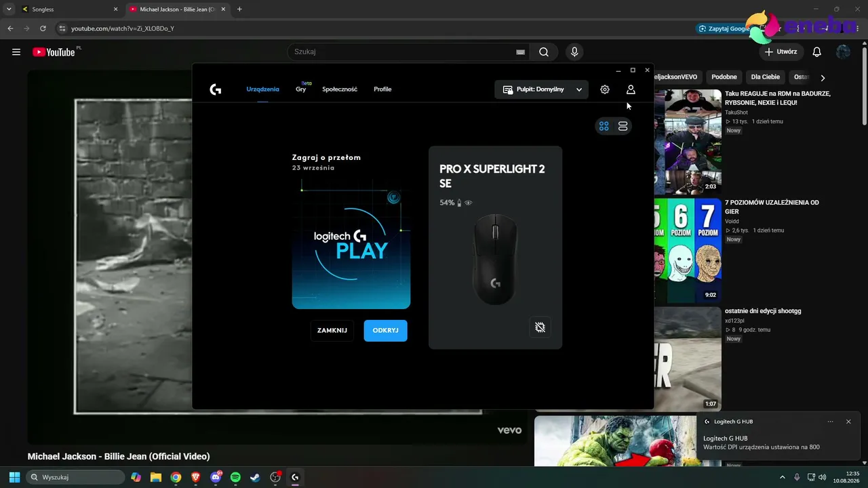Open onboard memory chip icon on device card
This screenshot has width=868, height=488.
coord(540,327)
